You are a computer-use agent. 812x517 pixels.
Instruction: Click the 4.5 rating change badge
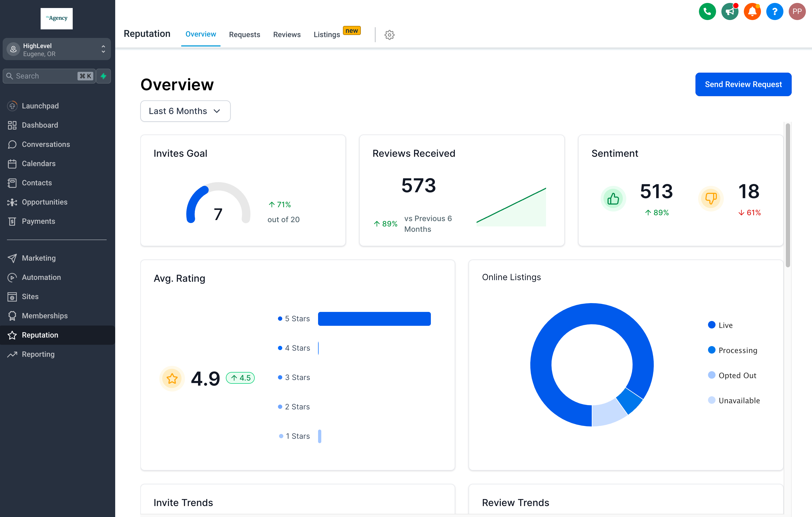click(240, 378)
